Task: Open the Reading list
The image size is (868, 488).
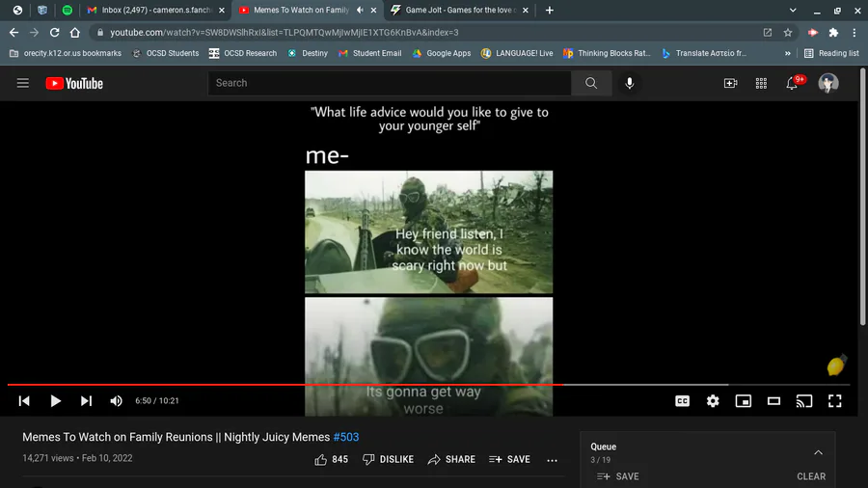Action: tap(831, 53)
